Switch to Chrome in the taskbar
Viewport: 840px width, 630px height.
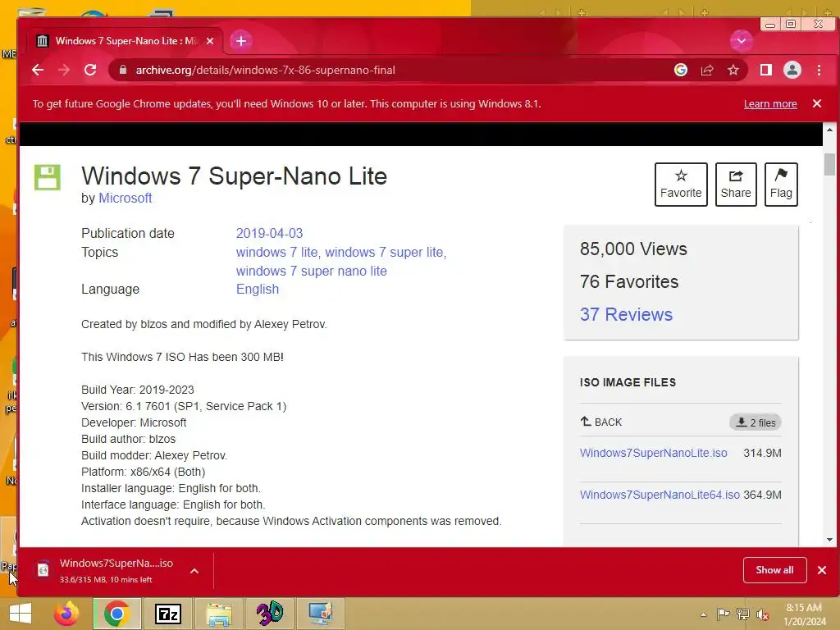(117, 614)
